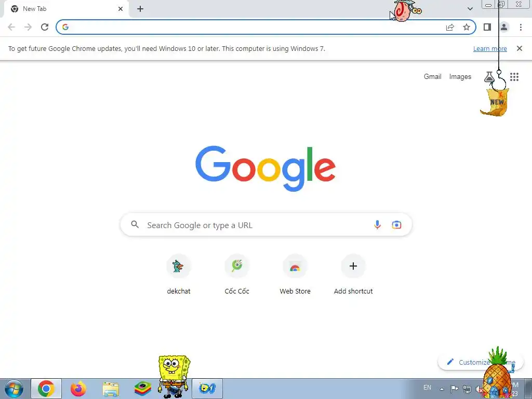Open the profile avatar icon
The image size is (532, 399).
(504, 27)
